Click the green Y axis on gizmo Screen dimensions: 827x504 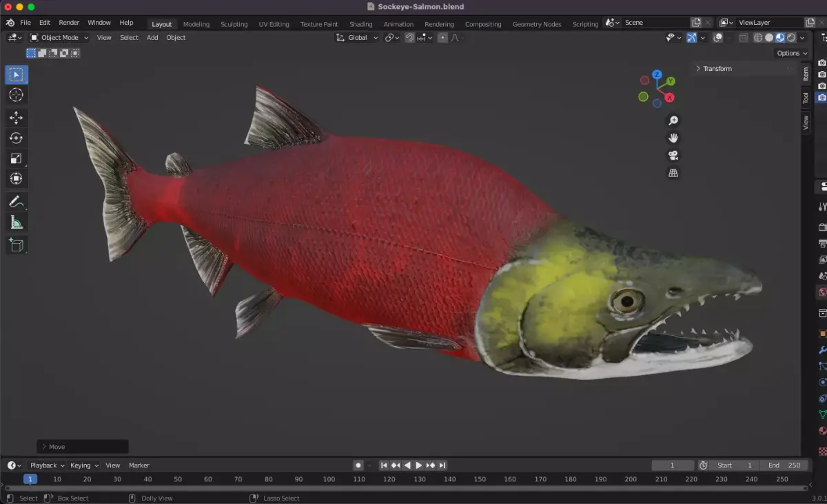coord(671,81)
